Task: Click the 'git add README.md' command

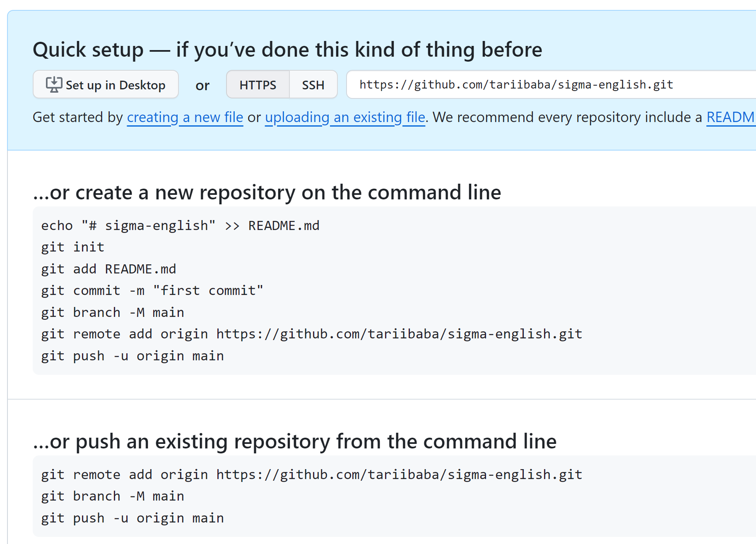Action: 108,269
